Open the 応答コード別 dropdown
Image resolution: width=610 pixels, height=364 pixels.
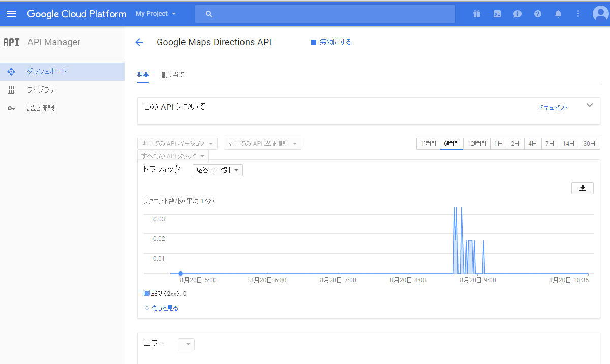pyautogui.click(x=218, y=170)
